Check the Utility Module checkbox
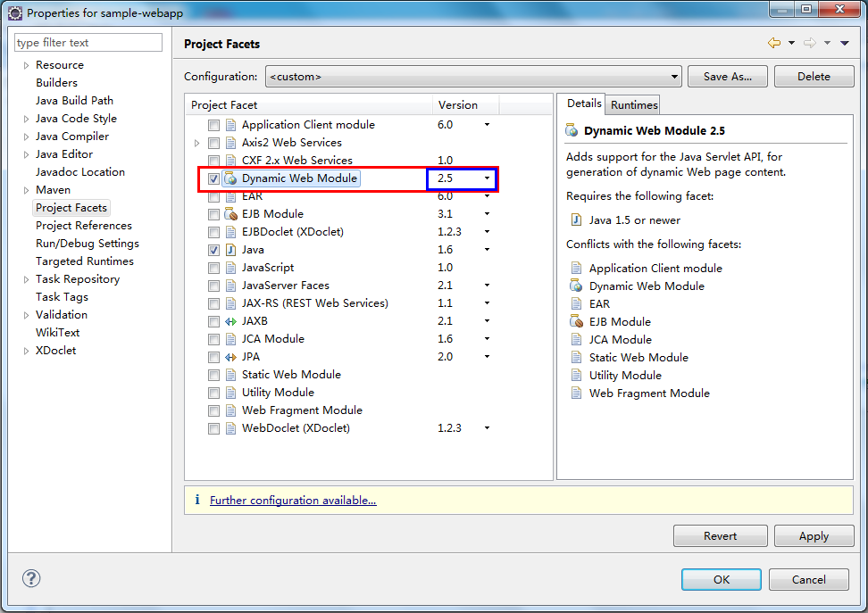The width and height of the screenshot is (868, 613). click(x=213, y=393)
